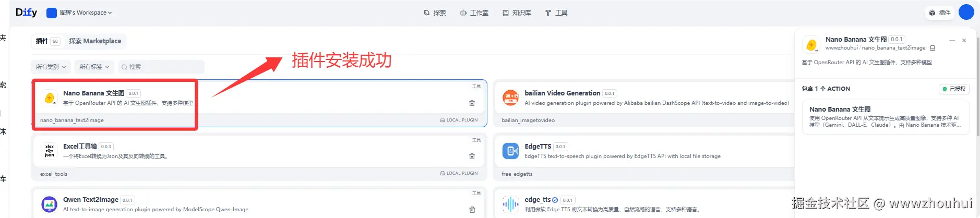980x218 pixels.
Task: Open detail panel more options menu
Action: tap(952, 40)
